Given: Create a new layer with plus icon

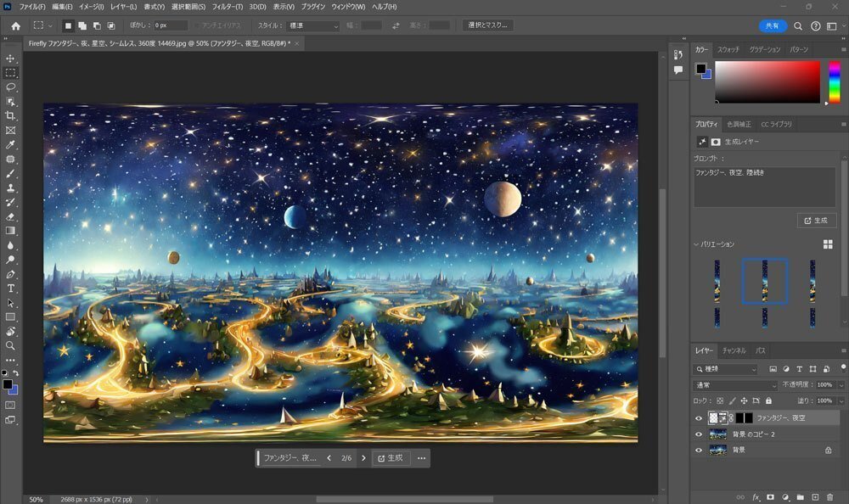Looking at the screenshot, I should [815, 497].
